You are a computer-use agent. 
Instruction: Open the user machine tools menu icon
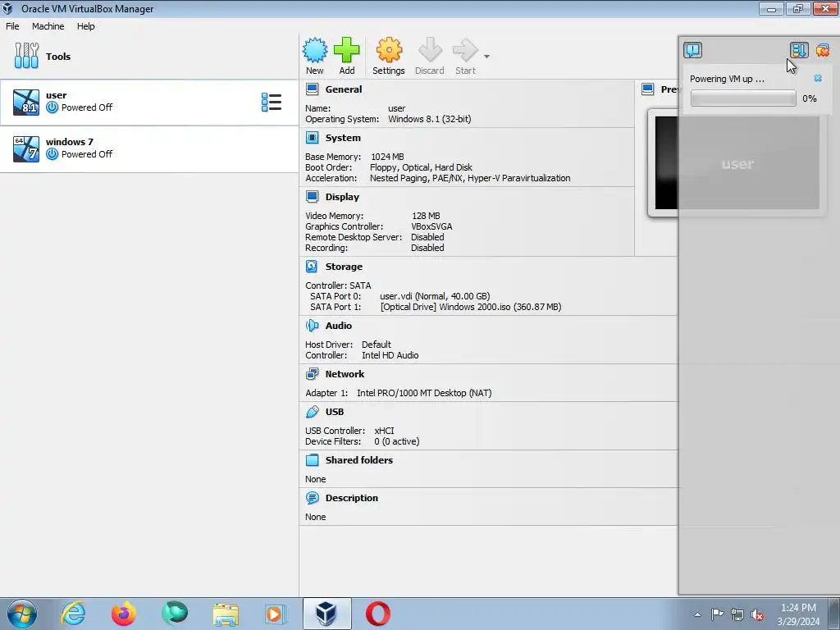[271, 102]
